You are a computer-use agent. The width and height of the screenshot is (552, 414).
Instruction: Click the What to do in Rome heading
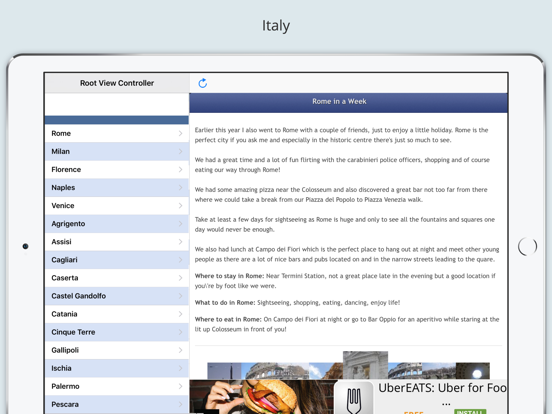pos(225,303)
